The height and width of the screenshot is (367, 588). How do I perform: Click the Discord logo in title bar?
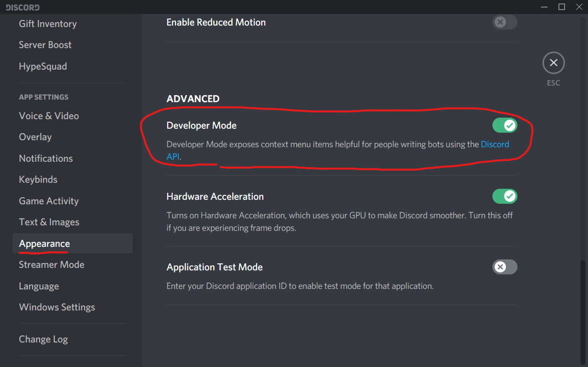23,7
